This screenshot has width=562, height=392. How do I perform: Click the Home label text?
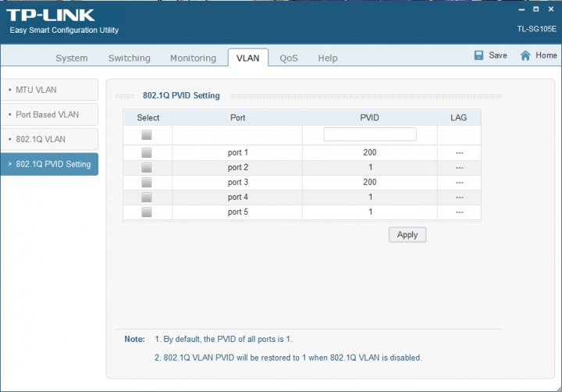coord(546,55)
